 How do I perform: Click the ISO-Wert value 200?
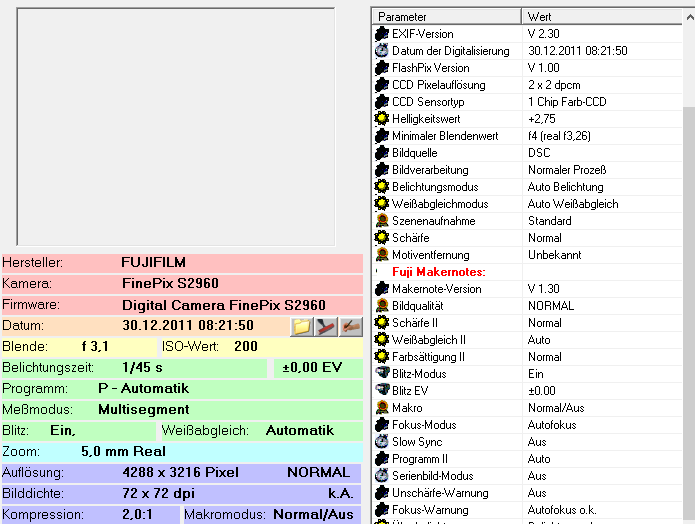coord(246,346)
